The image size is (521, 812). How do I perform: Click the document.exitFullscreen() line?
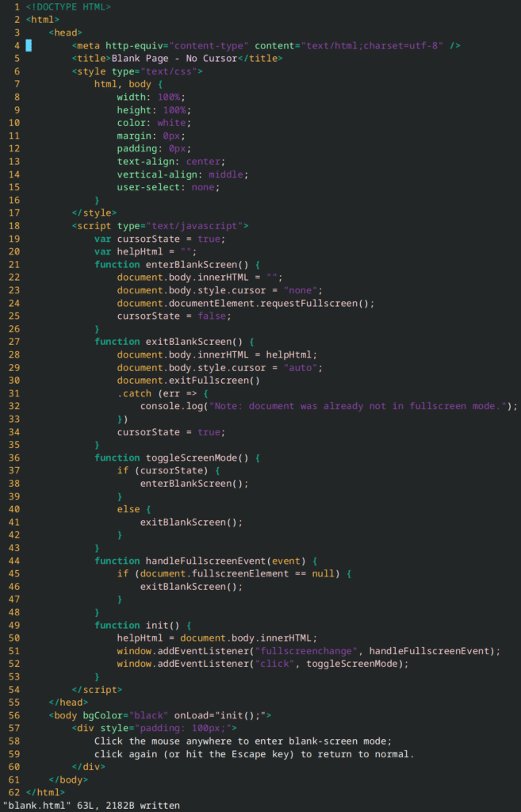pos(189,381)
